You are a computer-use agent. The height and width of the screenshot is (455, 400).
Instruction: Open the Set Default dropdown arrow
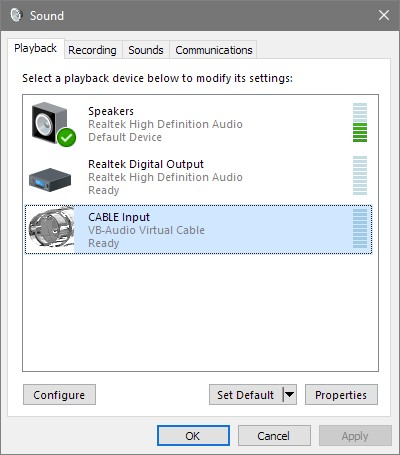(289, 395)
